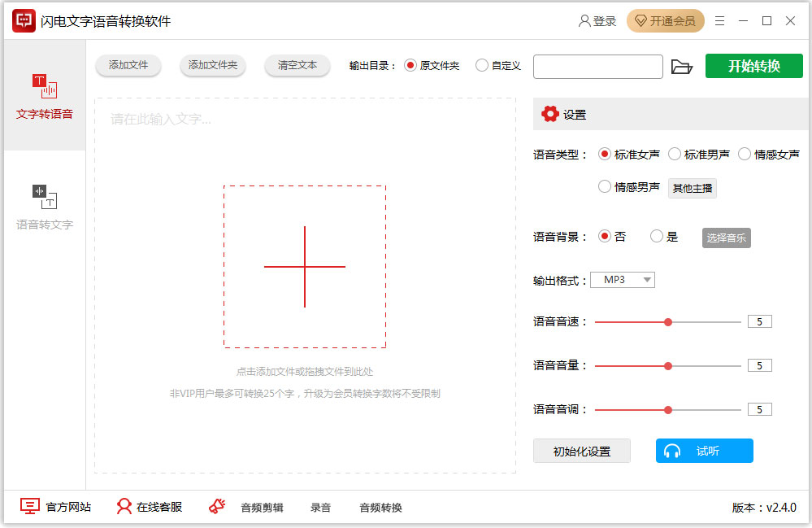812x528 pixels.
Task: Choose 自定义 output directory option
Action: [x=483, y=65]
